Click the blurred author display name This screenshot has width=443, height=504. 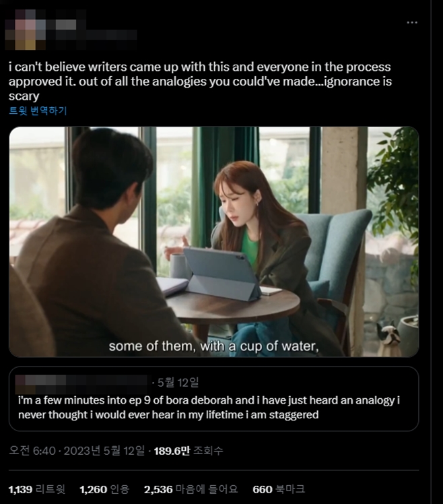click(66, 24)
